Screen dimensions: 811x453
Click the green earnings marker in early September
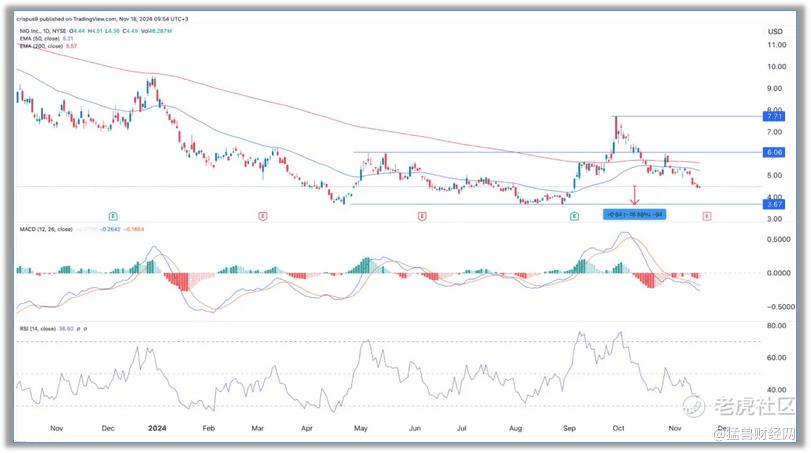click(574, 216)
